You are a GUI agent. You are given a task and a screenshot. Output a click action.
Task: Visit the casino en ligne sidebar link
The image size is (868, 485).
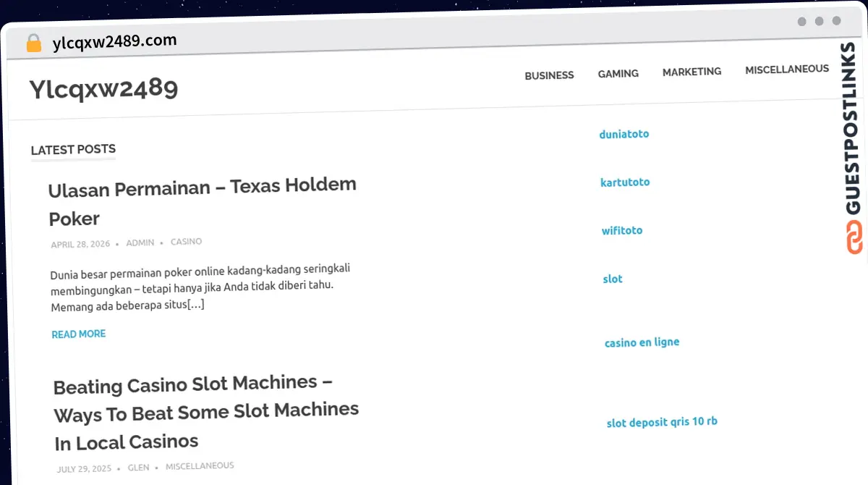coord(642,342)
